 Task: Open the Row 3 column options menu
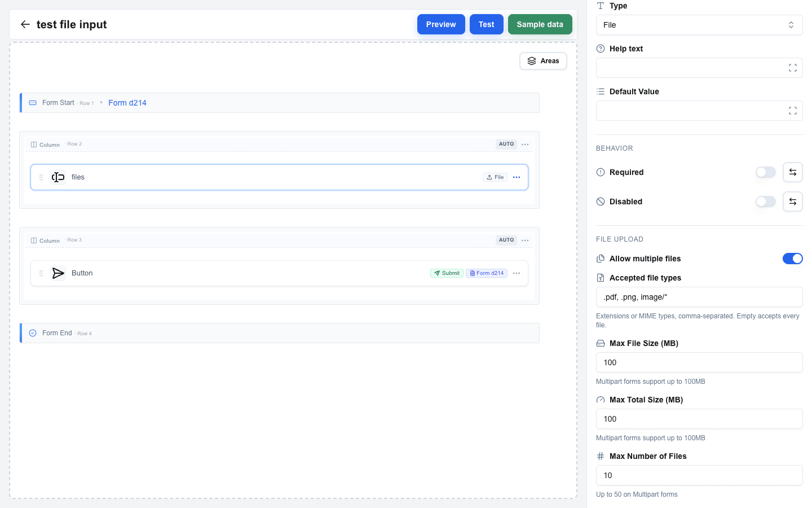[525, 240]
